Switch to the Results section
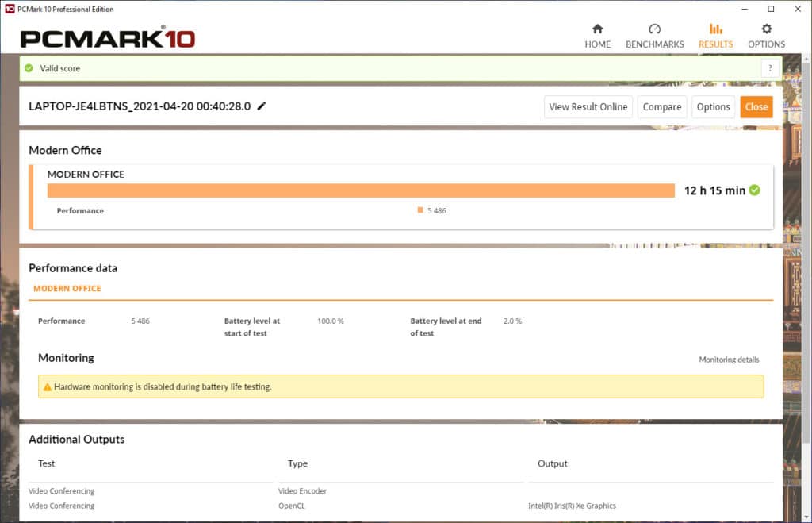 pyautogui.click(x=716, y=37)
